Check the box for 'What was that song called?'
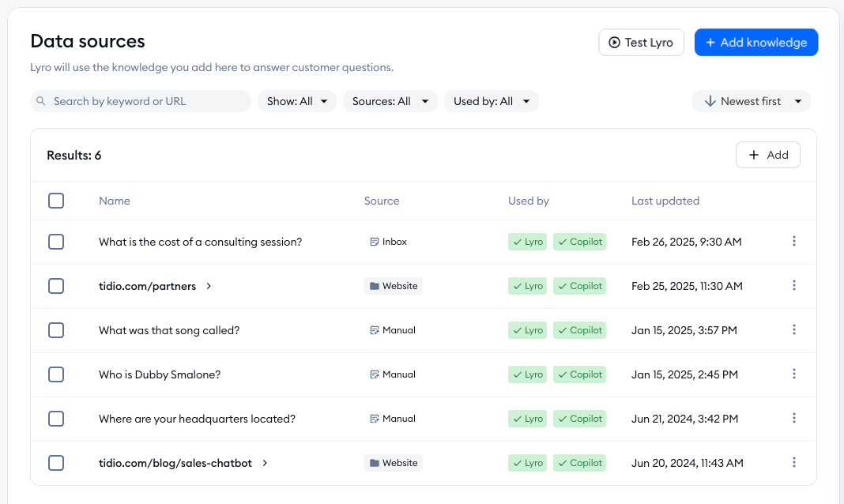Image resolution: width=844 pixels, height=504 pixels. point(56,330)
